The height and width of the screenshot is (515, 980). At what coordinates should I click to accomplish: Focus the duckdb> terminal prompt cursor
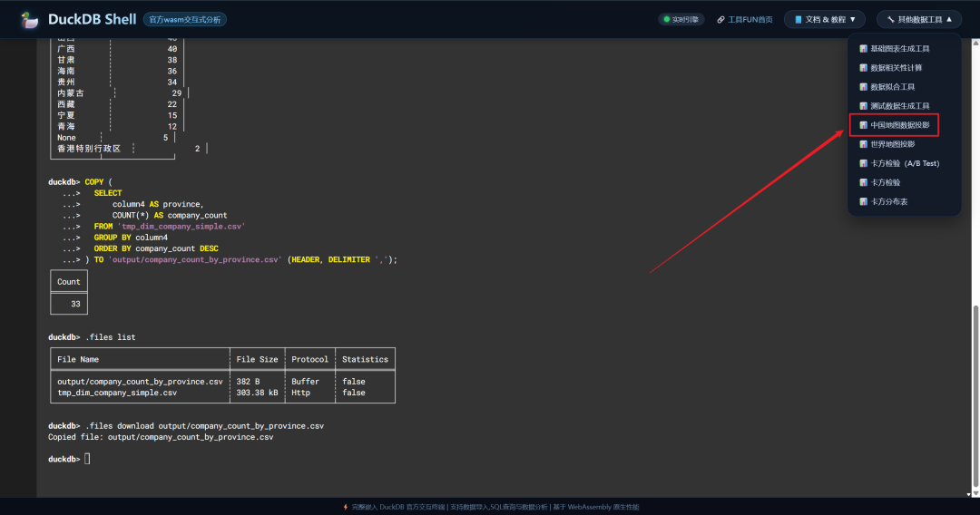[x=87, y=460]
